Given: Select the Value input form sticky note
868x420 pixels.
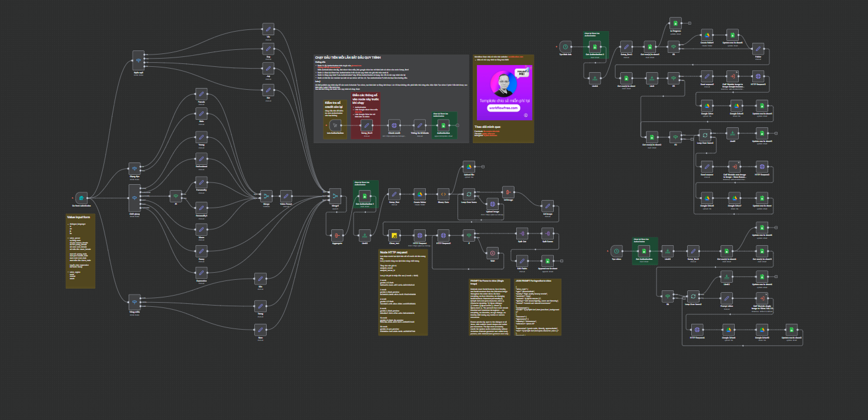Looking at the screenshot, I should tap(80, 251).
